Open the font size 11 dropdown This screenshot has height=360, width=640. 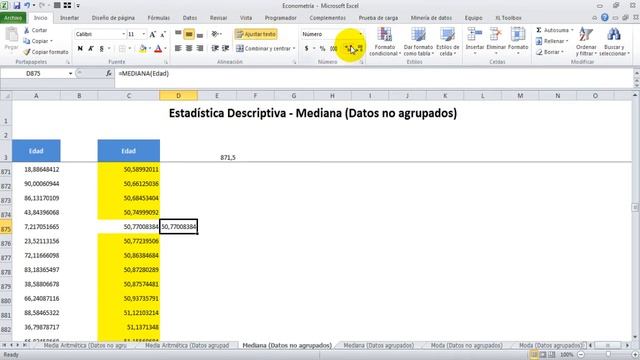144,34
